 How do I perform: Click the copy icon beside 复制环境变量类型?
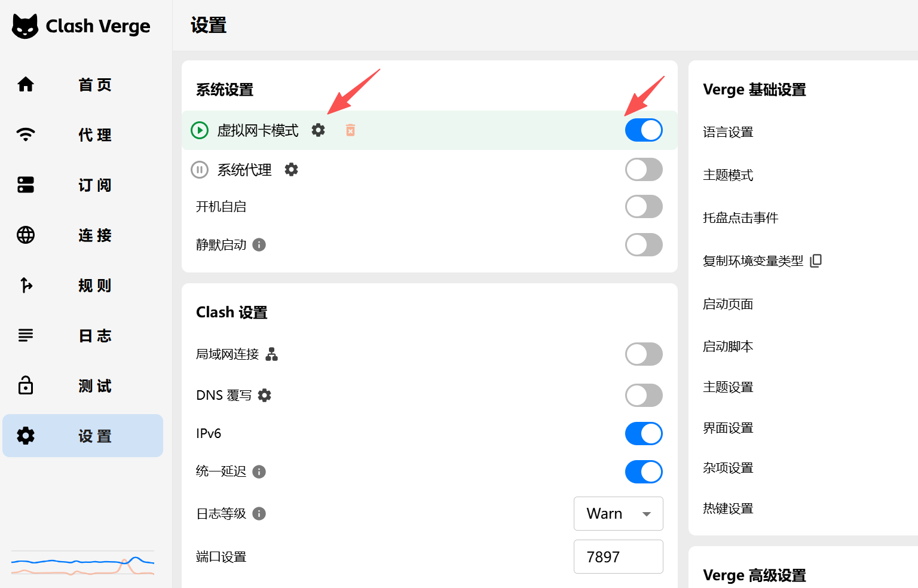pos(816,261)
